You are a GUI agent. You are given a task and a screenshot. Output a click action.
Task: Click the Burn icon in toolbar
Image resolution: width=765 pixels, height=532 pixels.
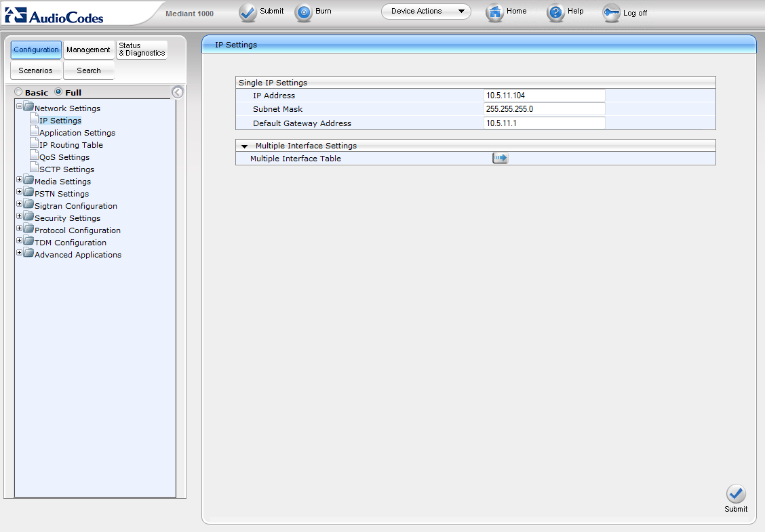303,12
